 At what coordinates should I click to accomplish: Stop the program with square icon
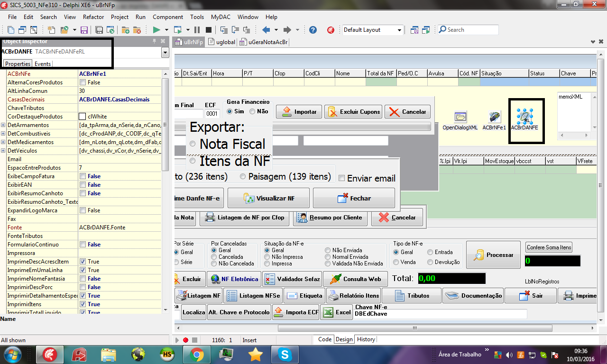click(209, 30)
